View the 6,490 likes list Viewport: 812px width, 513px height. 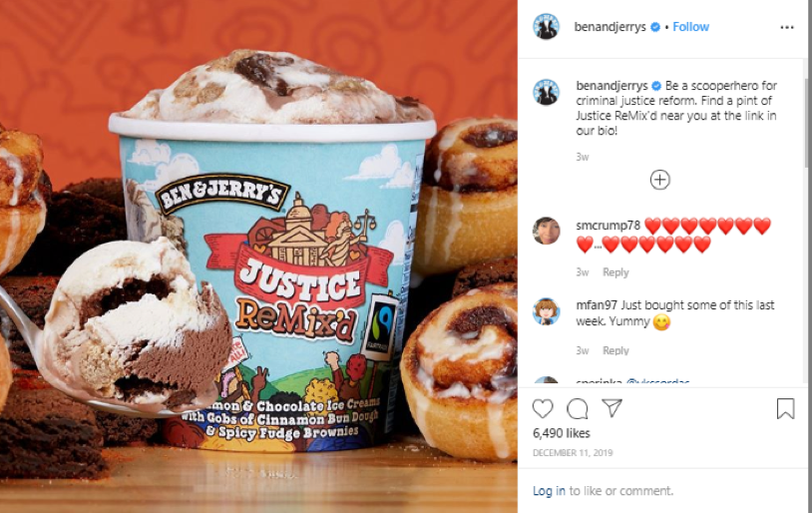[x=562, y=433]
